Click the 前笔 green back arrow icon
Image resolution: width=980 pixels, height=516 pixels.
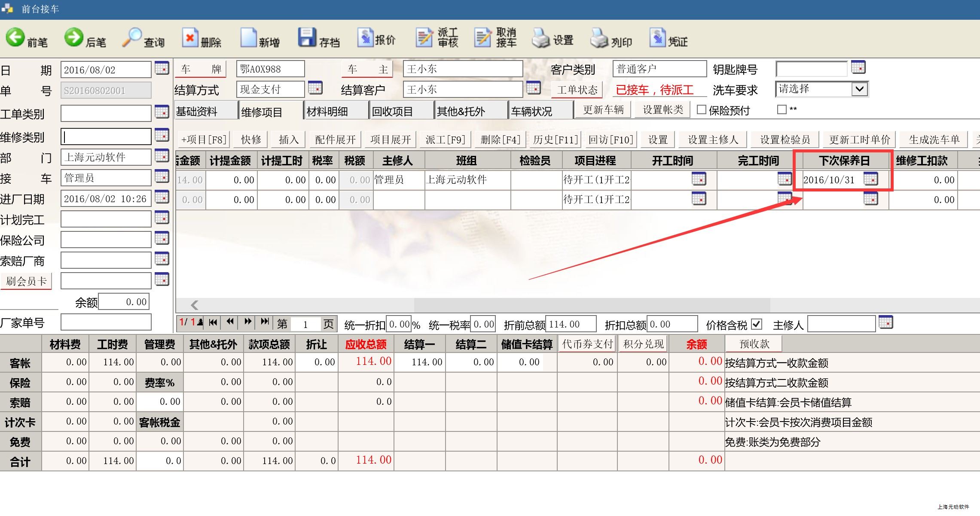point(15,37)
